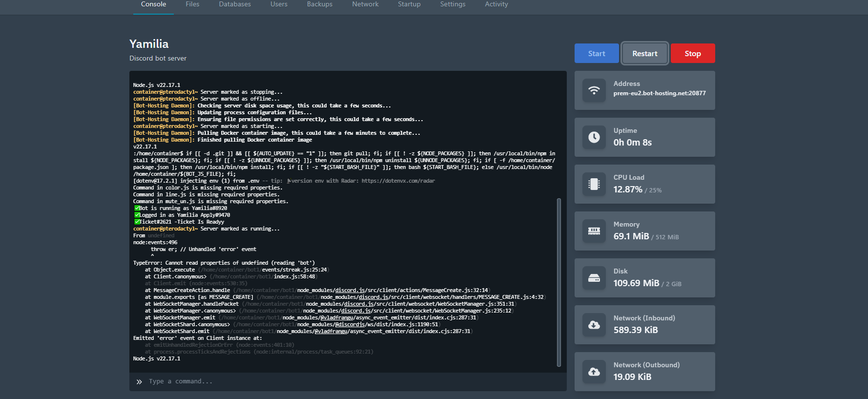Open the Backups tab

point(320,4)
